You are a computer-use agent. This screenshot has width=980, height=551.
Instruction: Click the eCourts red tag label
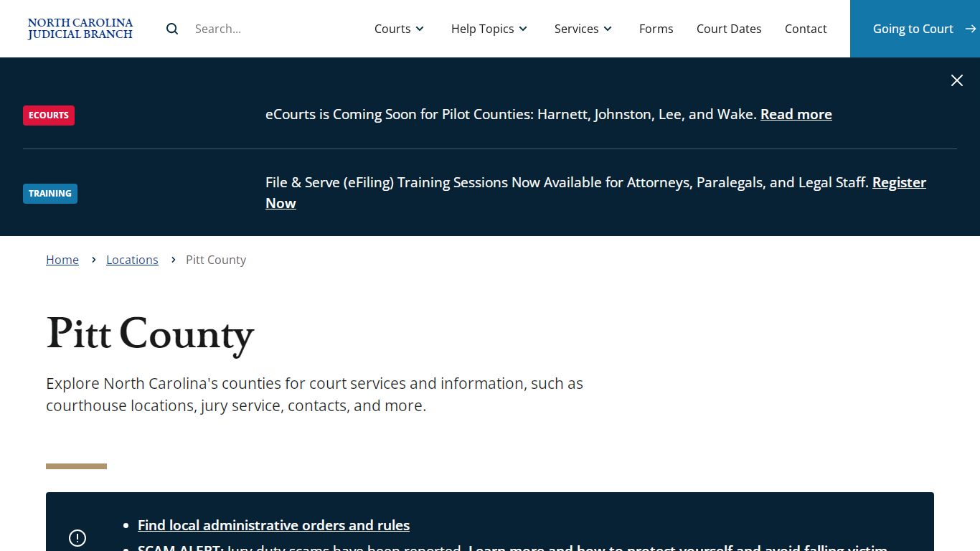(x=49, y=115)
